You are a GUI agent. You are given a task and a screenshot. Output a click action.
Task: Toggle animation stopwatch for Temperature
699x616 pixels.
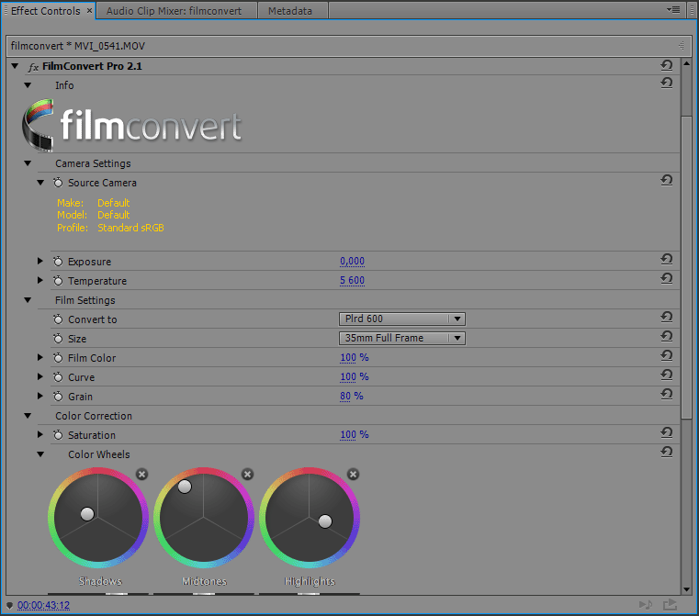coord(58,281)
